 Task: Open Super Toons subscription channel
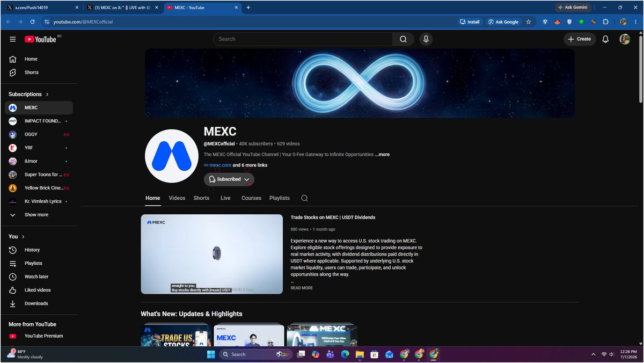[x=39, y=175]
